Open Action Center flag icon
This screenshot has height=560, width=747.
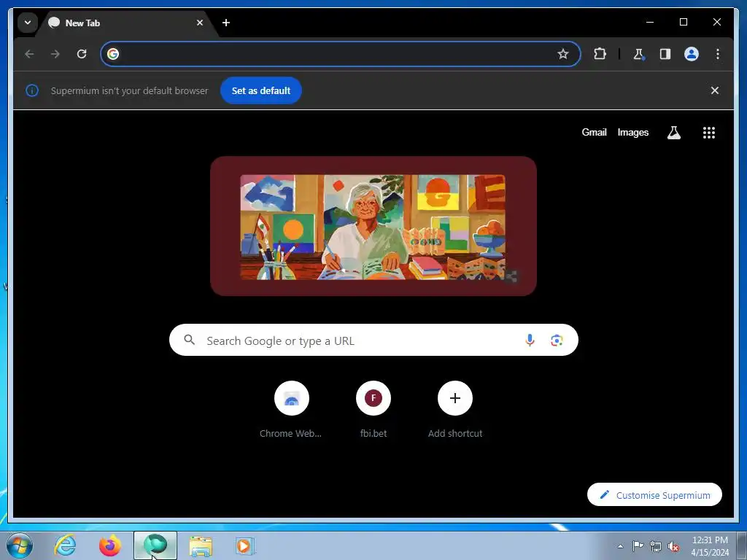click(638, 546)
